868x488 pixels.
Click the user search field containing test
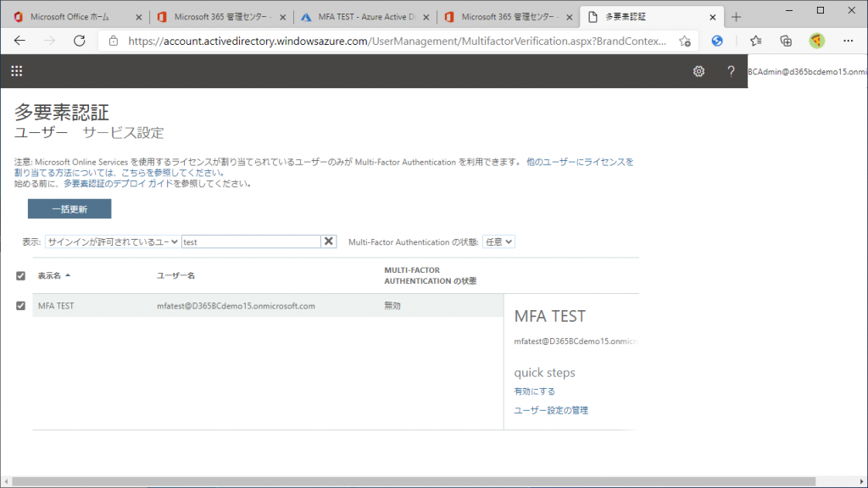(251, 241)
